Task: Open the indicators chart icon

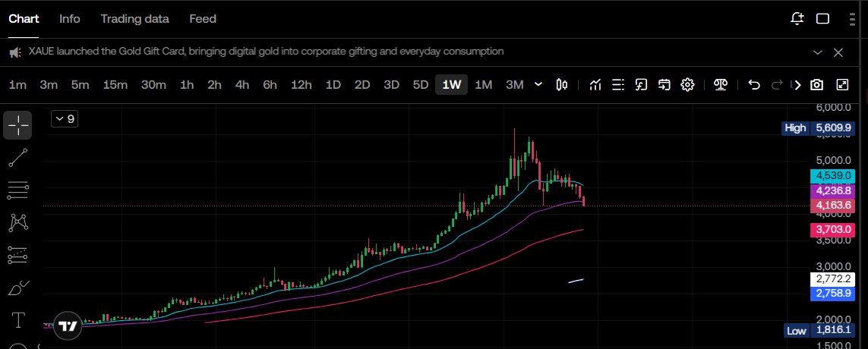Action: pos(595,85)
